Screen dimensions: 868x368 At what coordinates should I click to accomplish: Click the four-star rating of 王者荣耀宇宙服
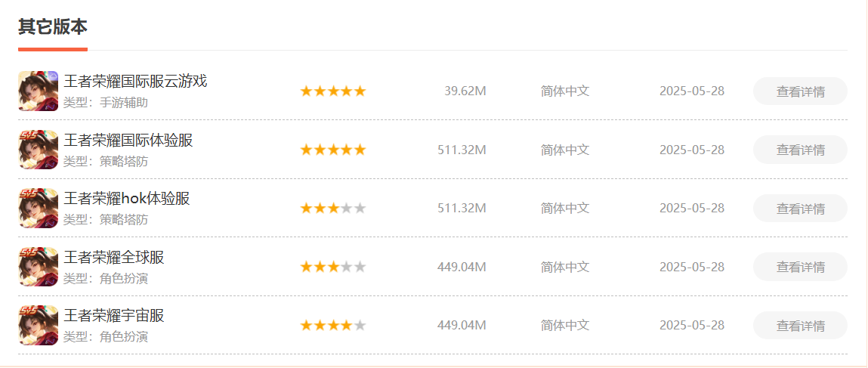pyautogui.click(x=332, y=326)
